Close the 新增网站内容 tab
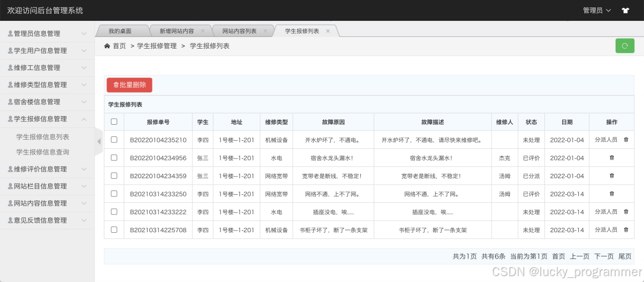 [202, 31]
